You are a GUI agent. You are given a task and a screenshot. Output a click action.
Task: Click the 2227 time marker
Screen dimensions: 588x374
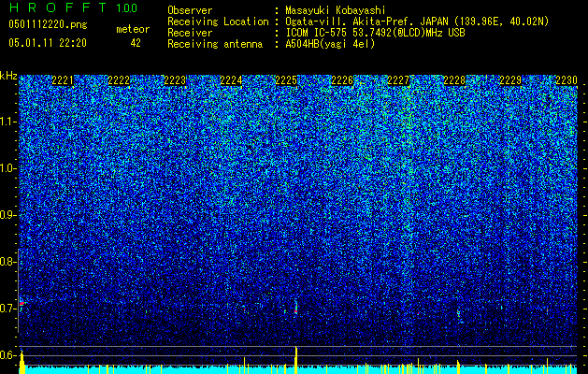pos(398,80)
